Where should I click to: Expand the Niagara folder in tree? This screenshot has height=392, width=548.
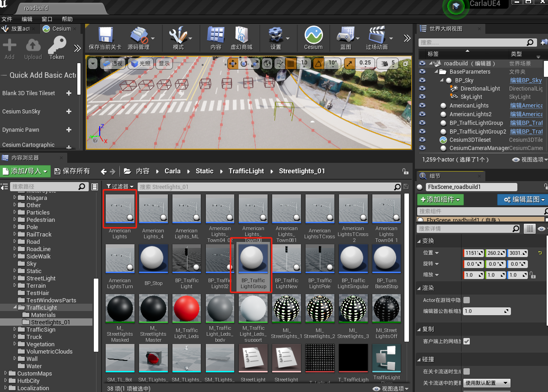[15, 198]
